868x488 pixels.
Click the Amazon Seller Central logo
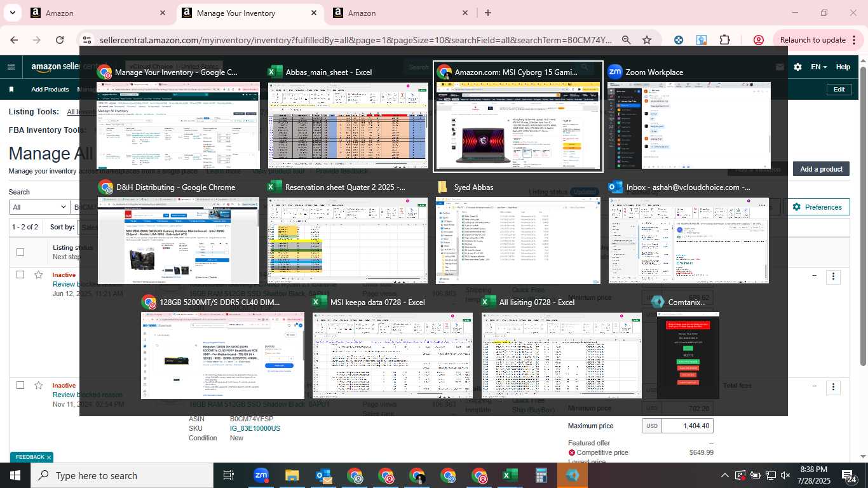tap(55, 67)
